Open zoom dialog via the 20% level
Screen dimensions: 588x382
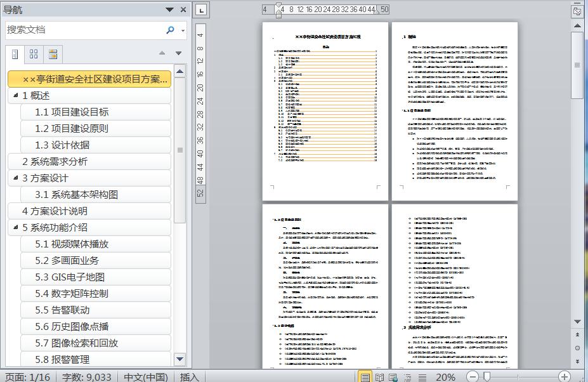[x=445, y=377]
